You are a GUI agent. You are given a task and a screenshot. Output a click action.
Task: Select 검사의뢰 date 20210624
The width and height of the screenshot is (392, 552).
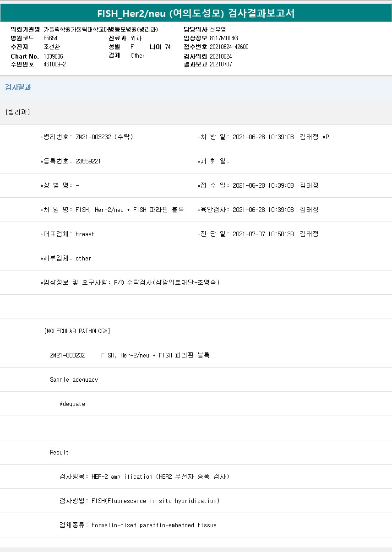(221, 56)
